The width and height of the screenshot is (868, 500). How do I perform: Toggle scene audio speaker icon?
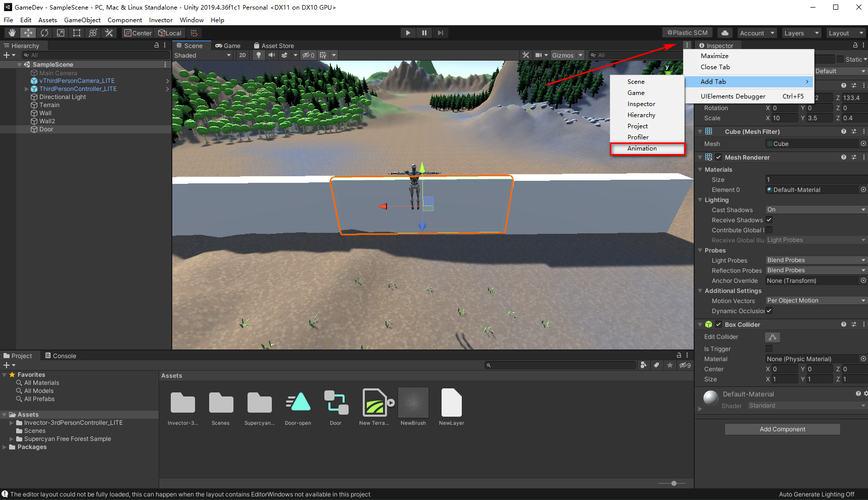272,55
